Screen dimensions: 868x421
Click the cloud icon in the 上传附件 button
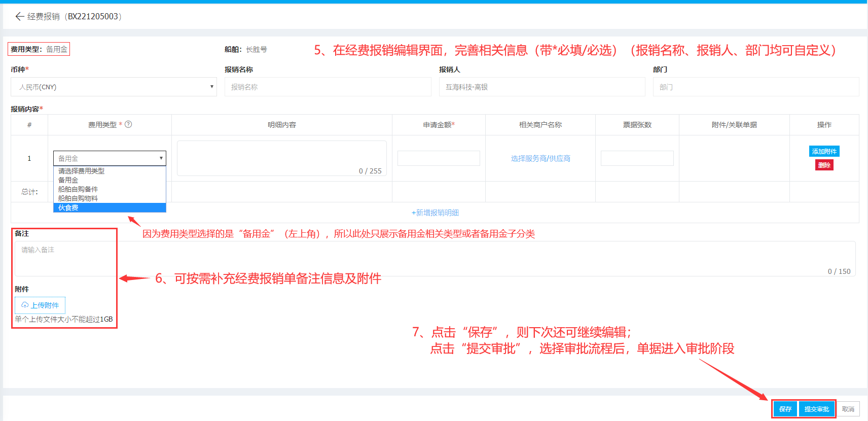(x=25, y=305)
